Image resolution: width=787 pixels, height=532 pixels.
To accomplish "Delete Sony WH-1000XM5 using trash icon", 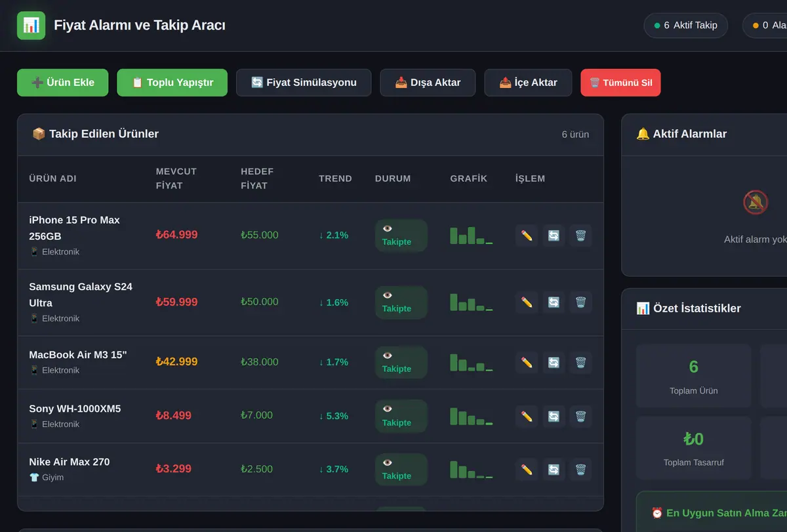I will point(580,416).
